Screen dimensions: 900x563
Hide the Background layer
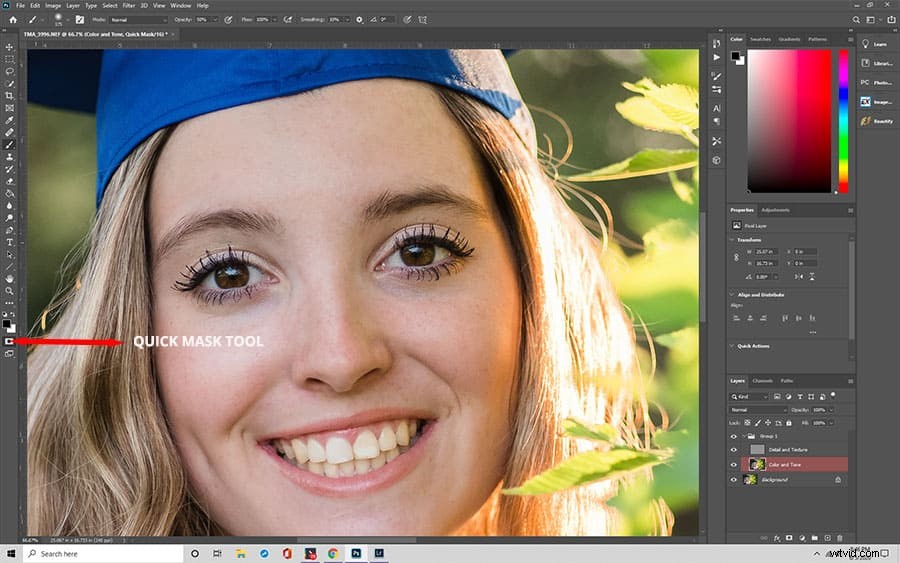click(x=734, y=480)
